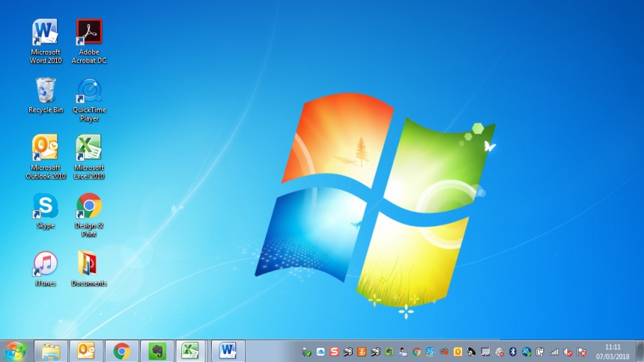Click the green Evernote tray icon
The width and height of the screenshot is (644, 362).
[x=389, y=352]
